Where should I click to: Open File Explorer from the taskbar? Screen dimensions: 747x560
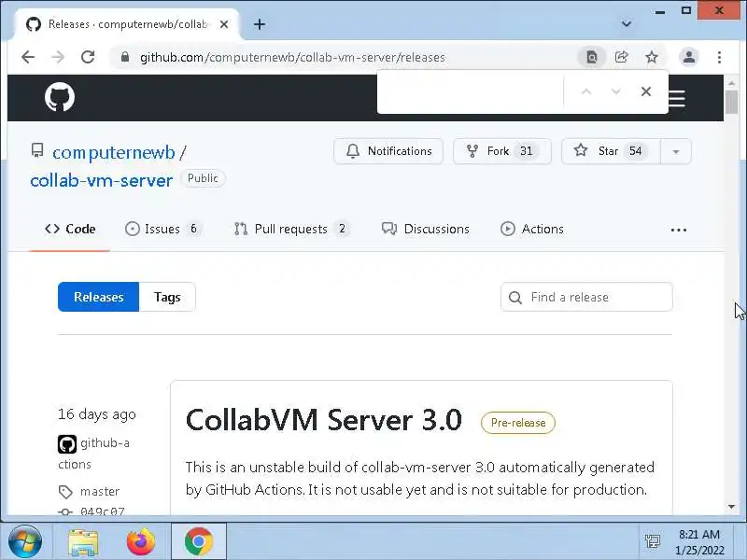pos(83,542)
